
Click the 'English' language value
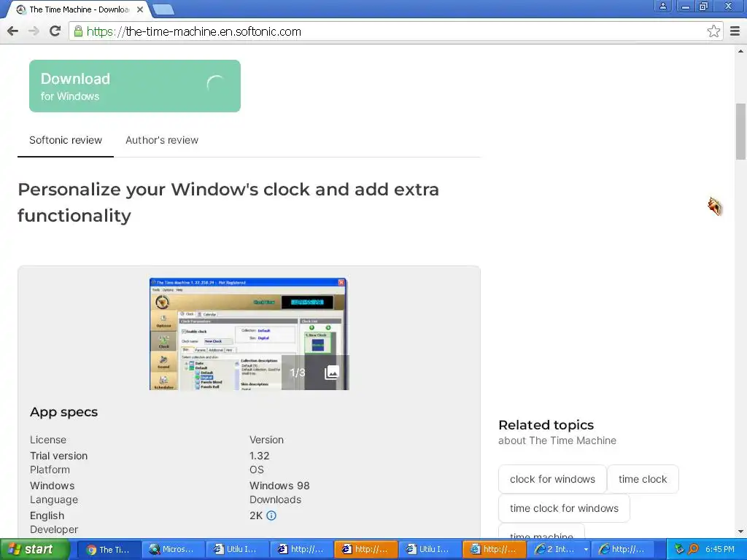point(47,516)
